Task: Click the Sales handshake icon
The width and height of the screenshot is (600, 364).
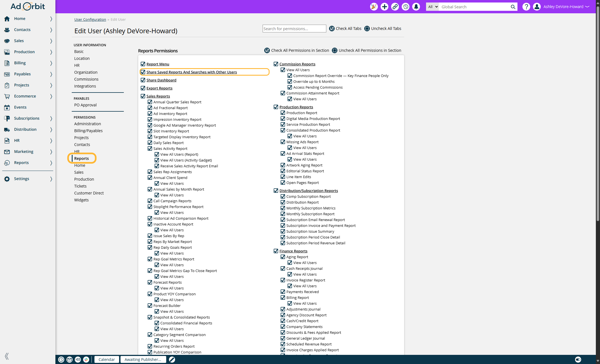Action: tap(7, 41)
